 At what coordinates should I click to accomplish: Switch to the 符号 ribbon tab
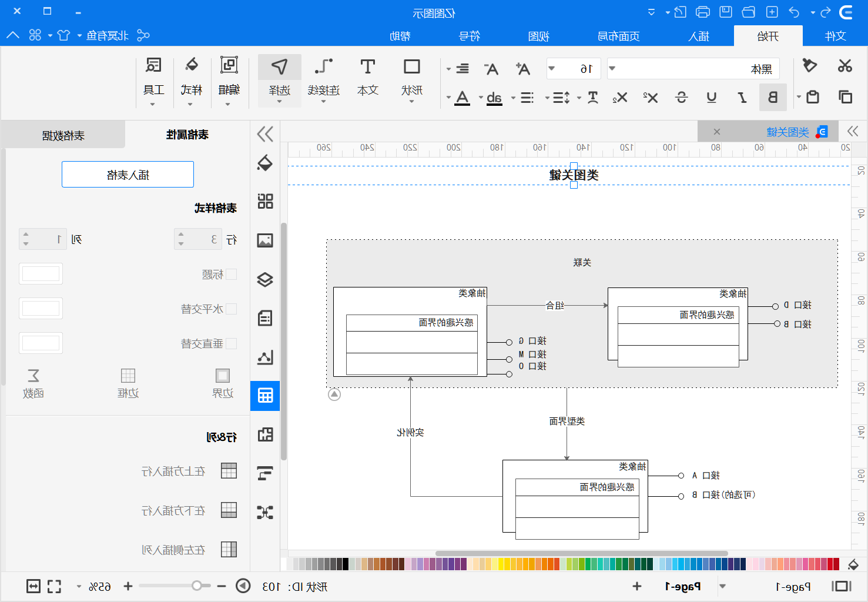click(x=469, y=36)
